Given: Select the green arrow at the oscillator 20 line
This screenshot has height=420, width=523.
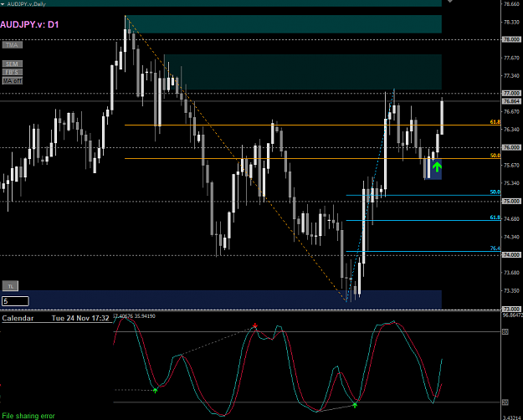Looking at the screenshot, I should pos(355,405).
